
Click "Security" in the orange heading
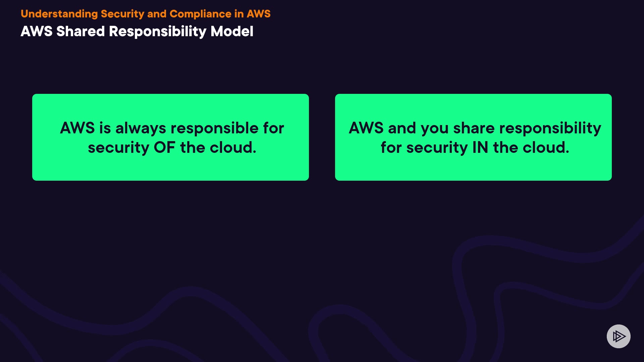click(122, 14)
